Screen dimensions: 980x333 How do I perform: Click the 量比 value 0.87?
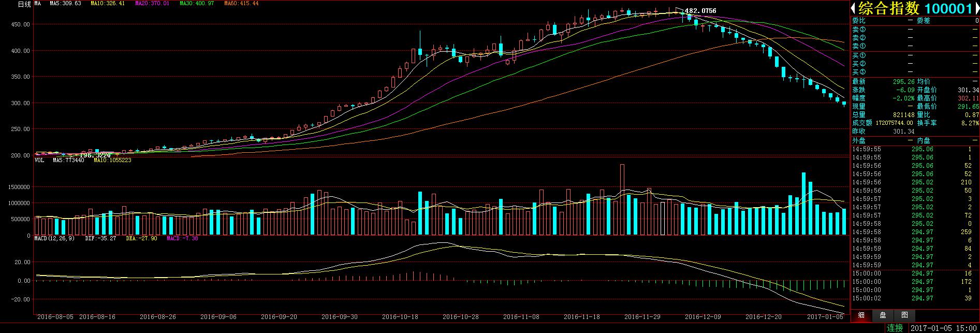[x=973, y=114]
